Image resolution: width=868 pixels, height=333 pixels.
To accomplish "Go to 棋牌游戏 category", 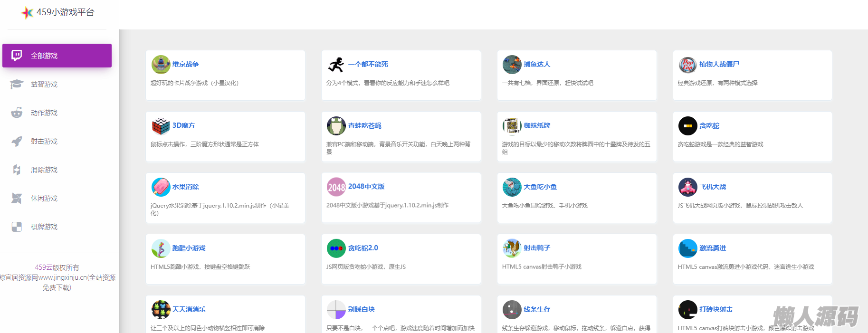I will click(x=44, y=227).
